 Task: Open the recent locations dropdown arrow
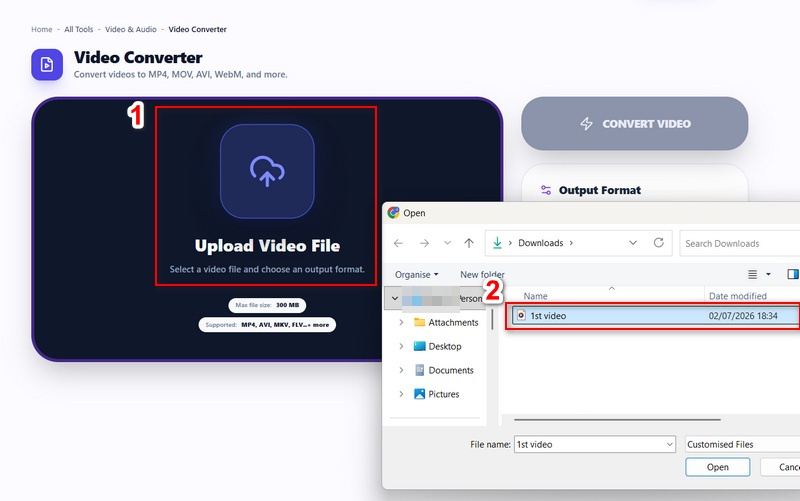447,243
